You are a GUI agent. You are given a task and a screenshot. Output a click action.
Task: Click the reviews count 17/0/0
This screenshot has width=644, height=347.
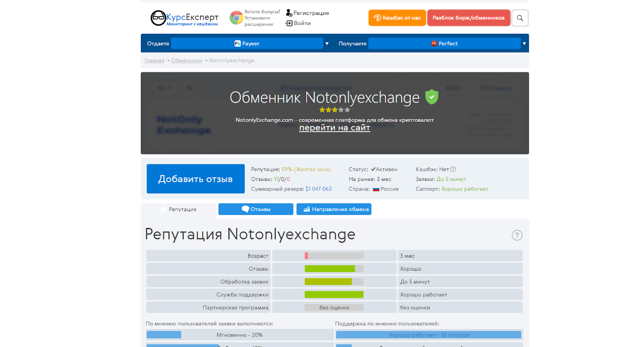pyautogui.click(x=282, y=179)
